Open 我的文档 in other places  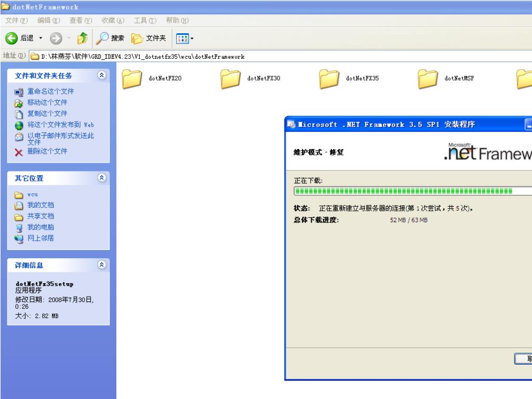click(x=41, y=205)
